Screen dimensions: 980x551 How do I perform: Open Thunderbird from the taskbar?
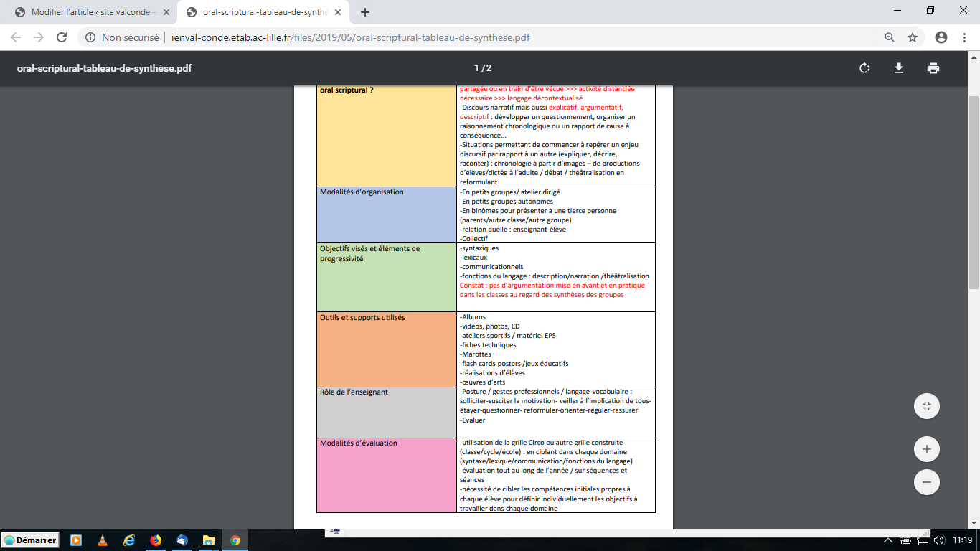click(x=182, y=540)
